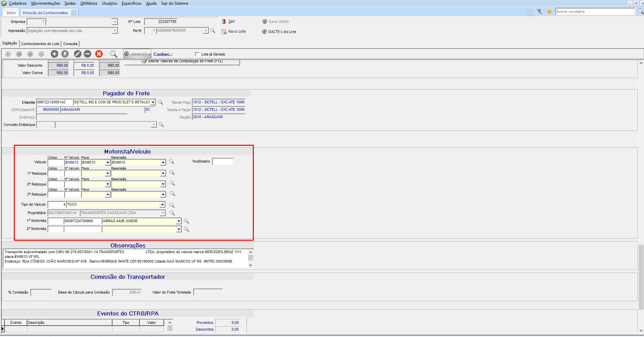Open Proprietário lookup magnifier
This screenshot has height=337, width=644.
tap(172, 213)
